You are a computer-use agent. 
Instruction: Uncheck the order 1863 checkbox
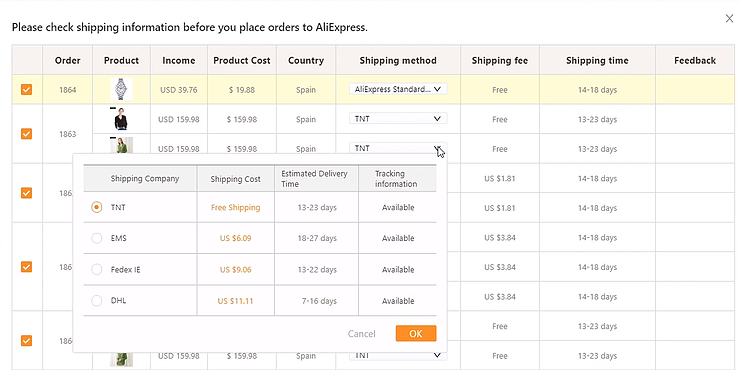pyautogui.click(x=26, y=134)
